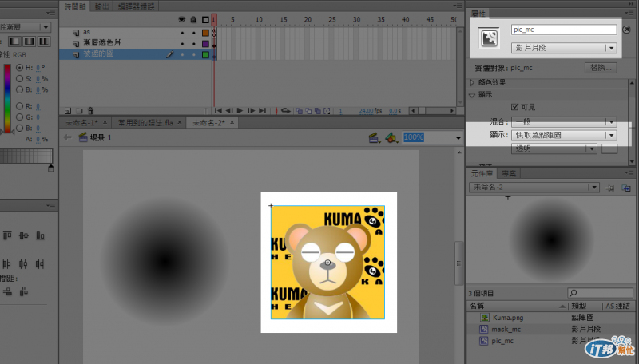Click the background color swatch beside 透明

point(609,149)
